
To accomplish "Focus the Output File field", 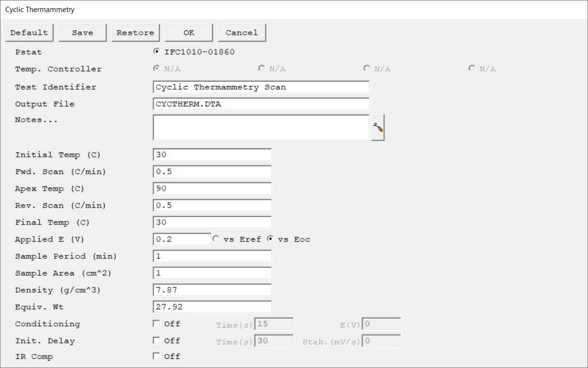I will 261,104.
